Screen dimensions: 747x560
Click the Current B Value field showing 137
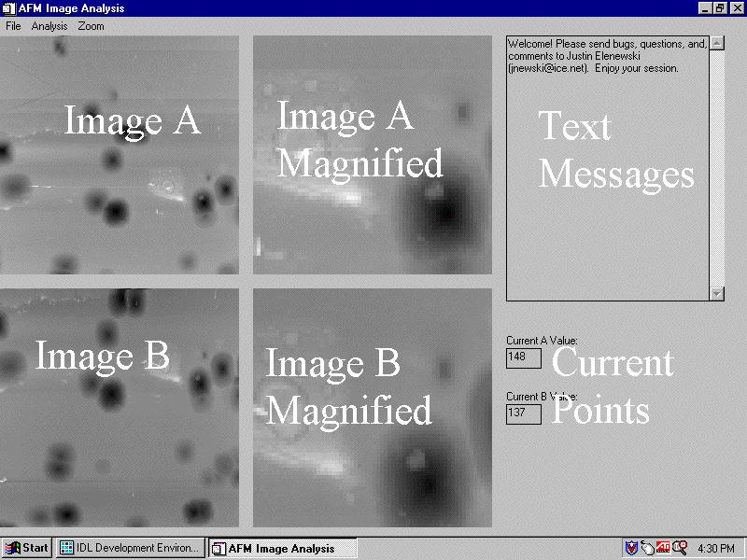pyautogui.click(x=523, y=414)
